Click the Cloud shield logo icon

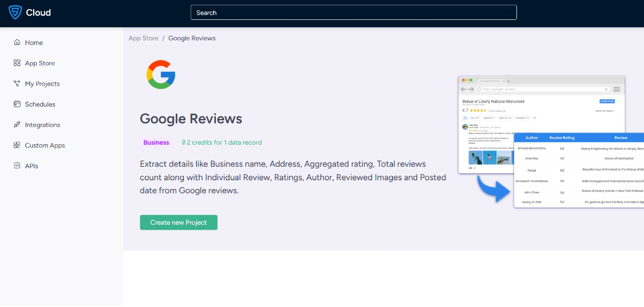tap(15, 12)
